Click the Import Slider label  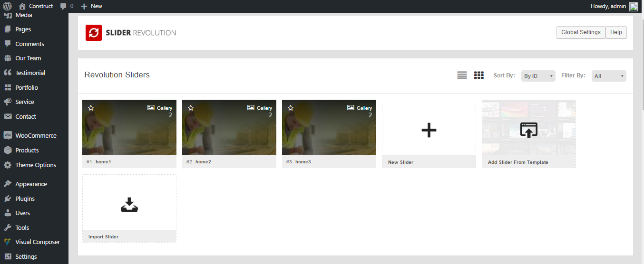click(x=103, y=236)
